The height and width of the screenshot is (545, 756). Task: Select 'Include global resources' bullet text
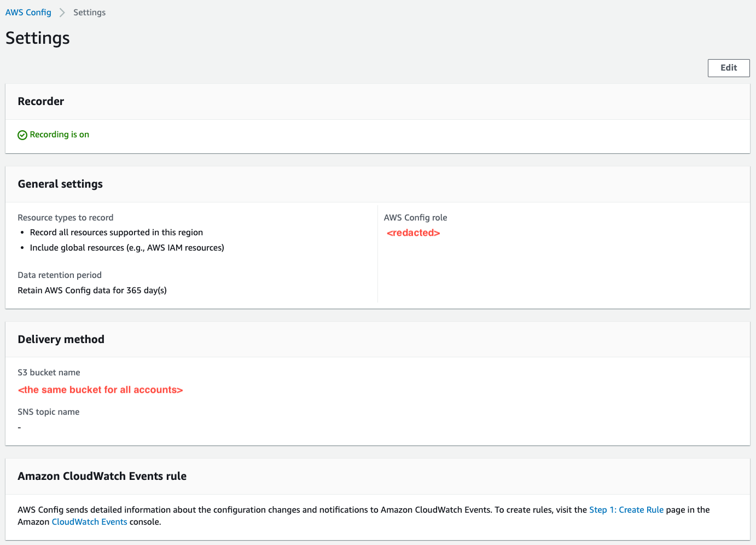[x=127, y=248]
